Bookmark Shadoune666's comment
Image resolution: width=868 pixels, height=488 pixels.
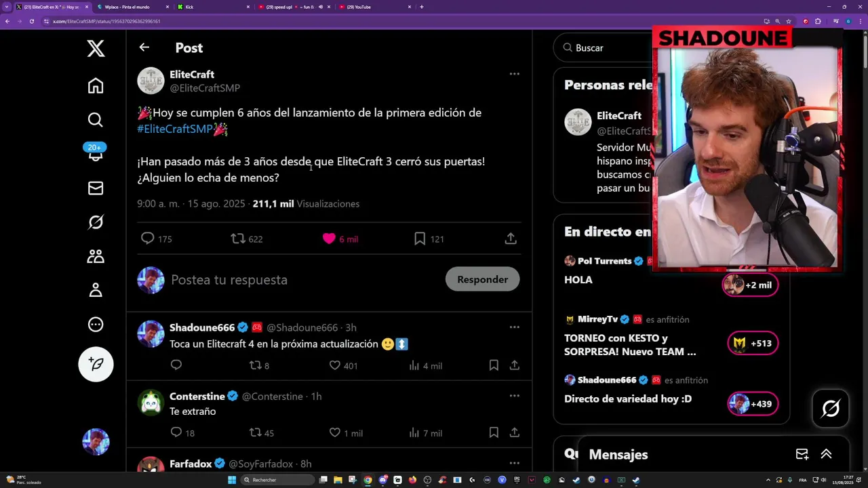[x=494, y=365]
